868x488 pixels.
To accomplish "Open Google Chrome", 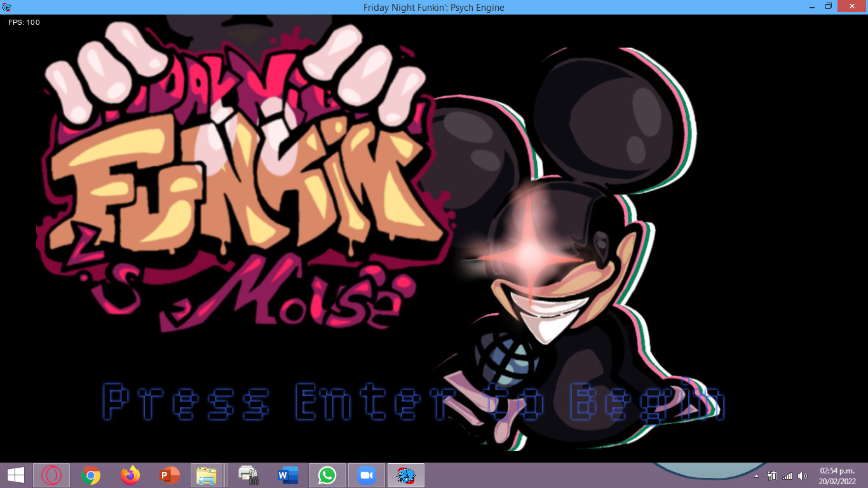I will pos(90,475).
